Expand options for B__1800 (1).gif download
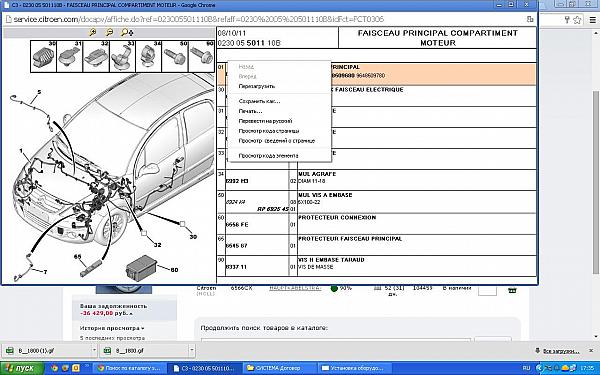600x375 pixels. [94, 350]
